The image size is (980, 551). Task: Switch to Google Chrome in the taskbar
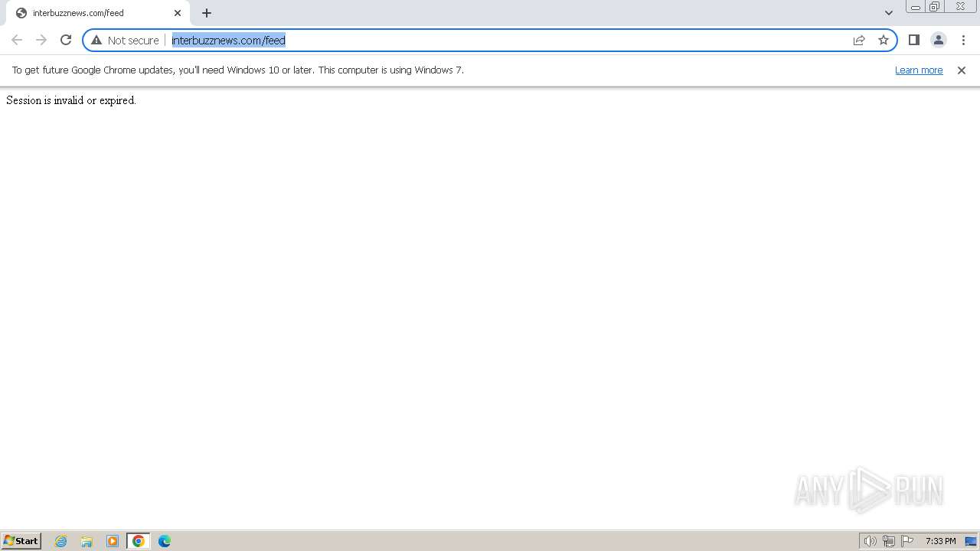(x=139, y=541)
